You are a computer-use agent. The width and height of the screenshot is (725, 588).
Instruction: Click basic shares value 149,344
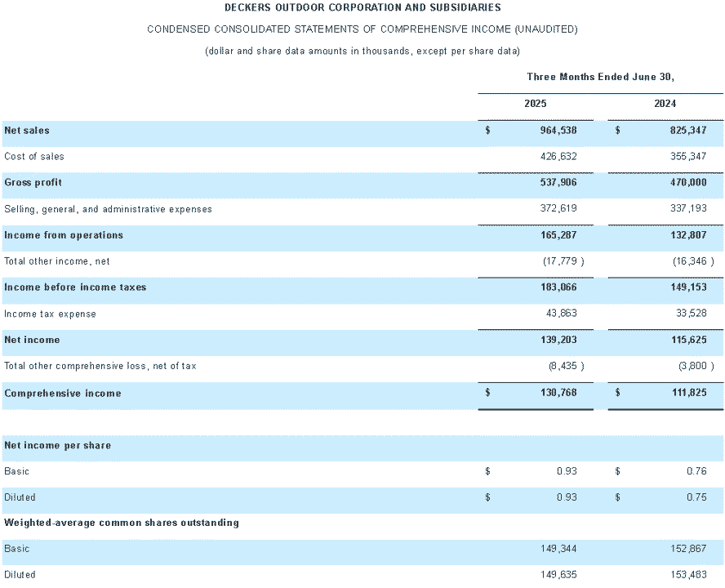[558, 549]
